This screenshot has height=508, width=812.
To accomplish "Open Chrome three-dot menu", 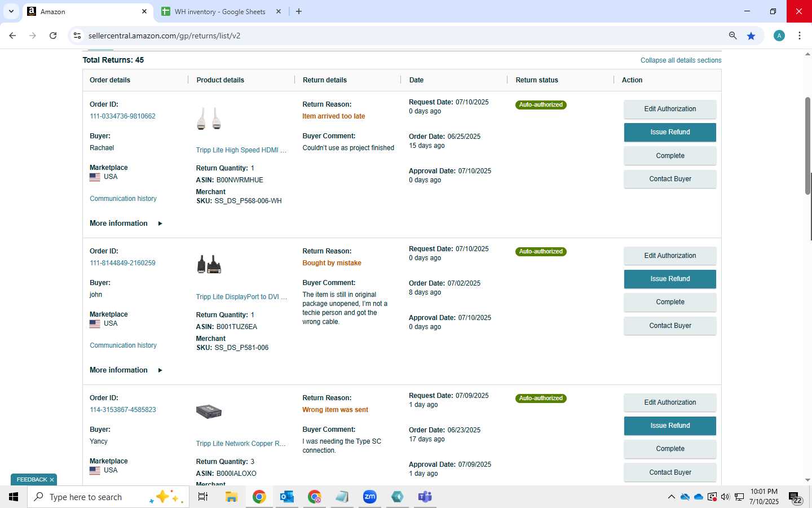I will click(x=800, y=36).
